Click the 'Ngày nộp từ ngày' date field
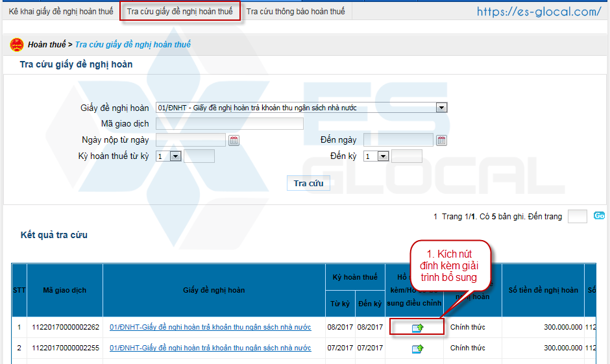The image size is (610, 364). (x=191, y=140)
